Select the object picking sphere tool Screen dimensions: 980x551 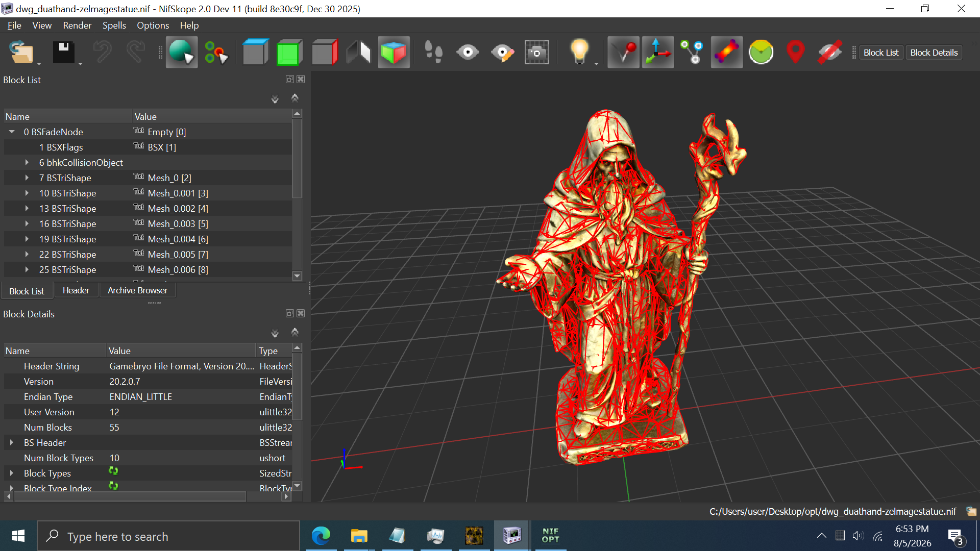coord(181,52)
